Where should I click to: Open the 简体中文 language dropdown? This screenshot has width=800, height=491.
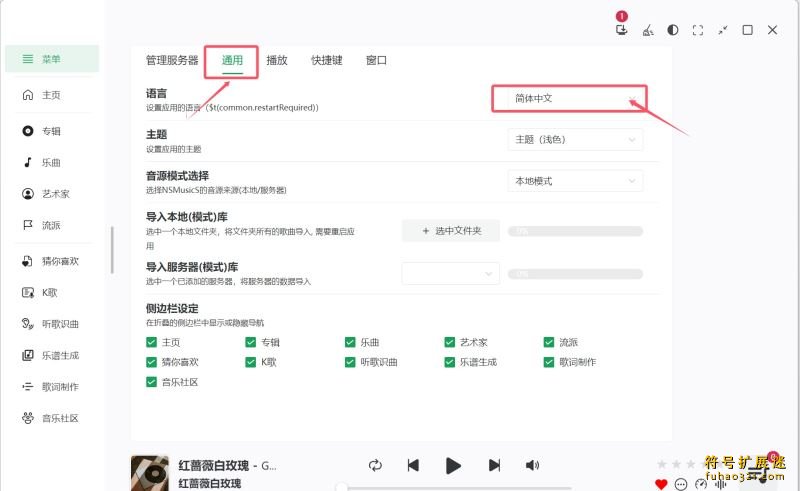(x=575, y=98)
